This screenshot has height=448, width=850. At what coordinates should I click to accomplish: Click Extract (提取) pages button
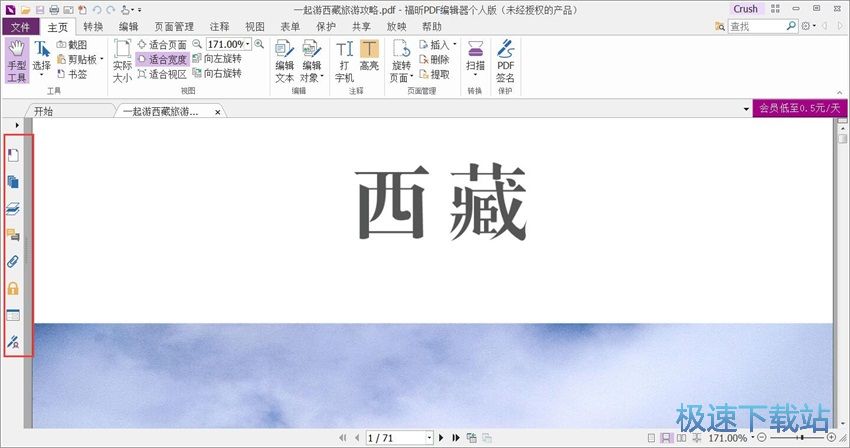pyautogui.click(x=434, y=74)
